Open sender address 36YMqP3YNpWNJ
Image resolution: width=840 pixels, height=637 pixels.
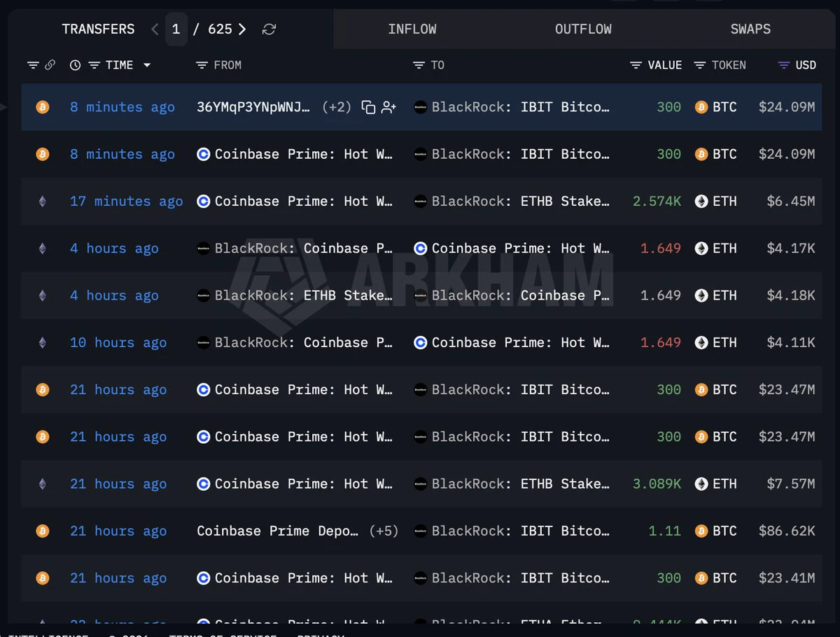pyautogui.click(x=253, y=107)
